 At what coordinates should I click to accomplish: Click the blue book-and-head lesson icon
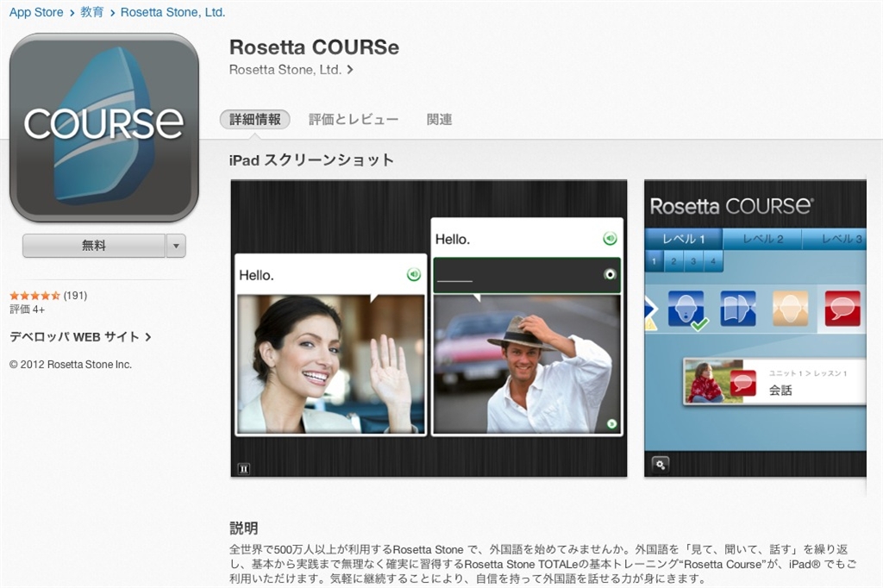click(738, 309)
